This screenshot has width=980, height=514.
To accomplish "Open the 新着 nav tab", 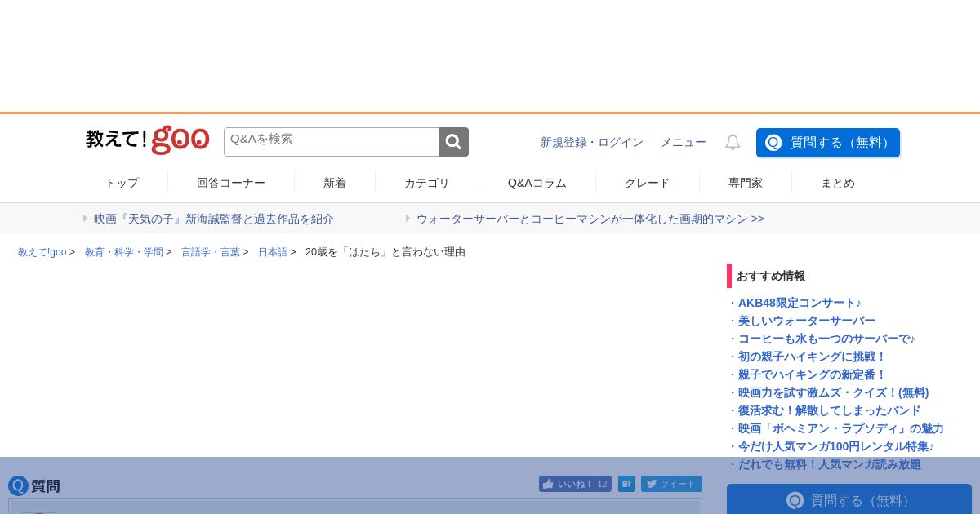I will pos(335,183).
